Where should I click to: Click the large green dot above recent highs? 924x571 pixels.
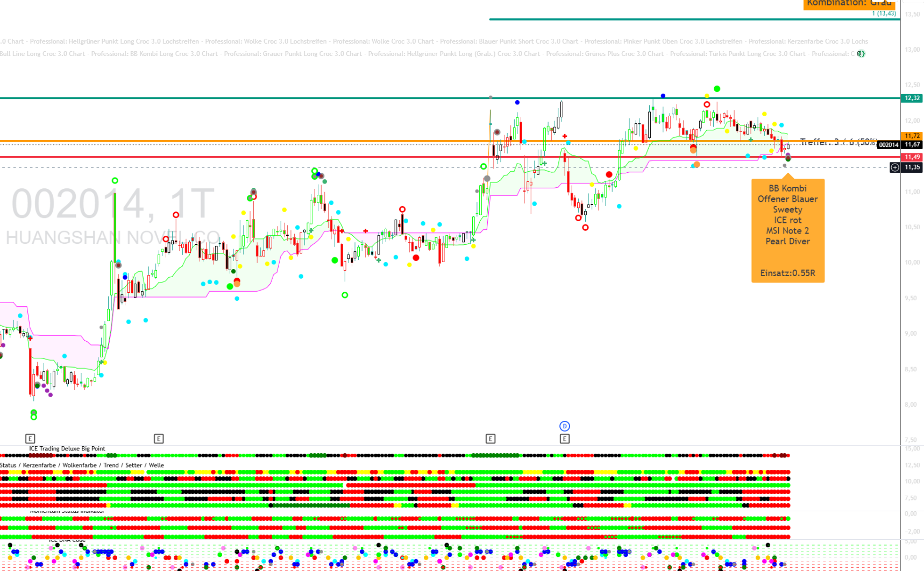click(717, 89)
